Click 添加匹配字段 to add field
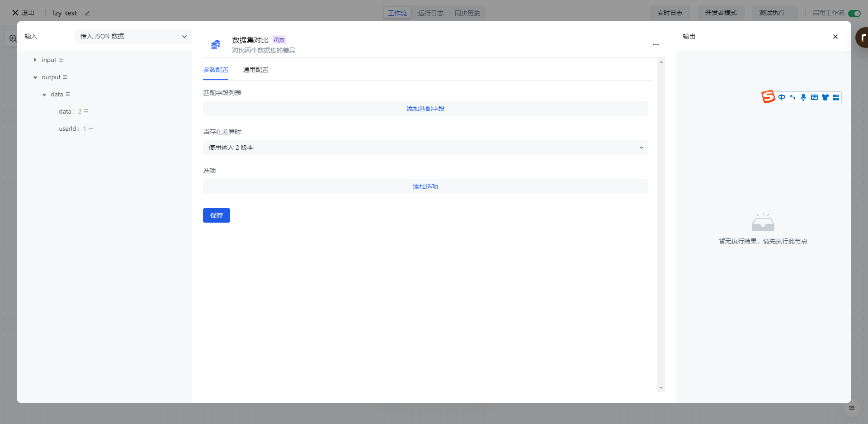The height and width of the screenshot is (424, 868). 425,109
